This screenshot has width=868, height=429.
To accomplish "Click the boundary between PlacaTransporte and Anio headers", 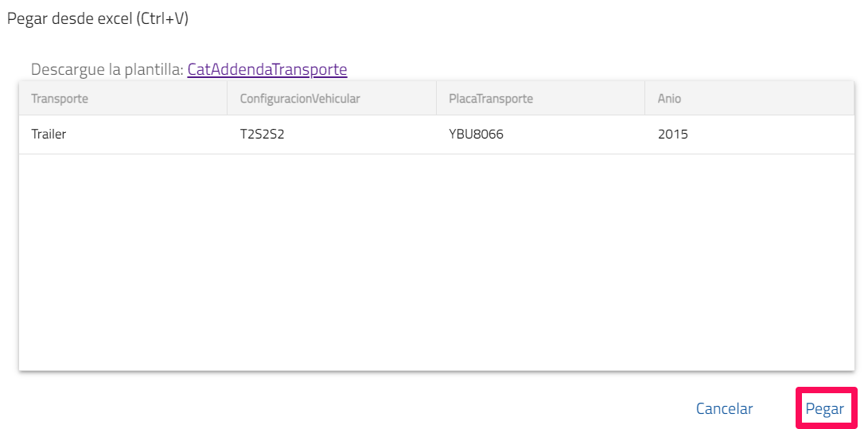I will (x=645, y=99).
